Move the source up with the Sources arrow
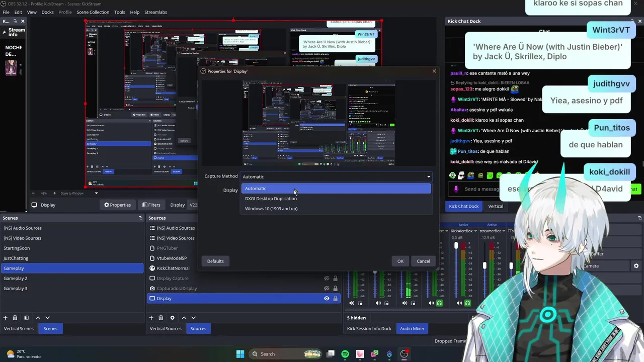Image resolution: width=644 pixels, height=362 pixels. (184, 318)
